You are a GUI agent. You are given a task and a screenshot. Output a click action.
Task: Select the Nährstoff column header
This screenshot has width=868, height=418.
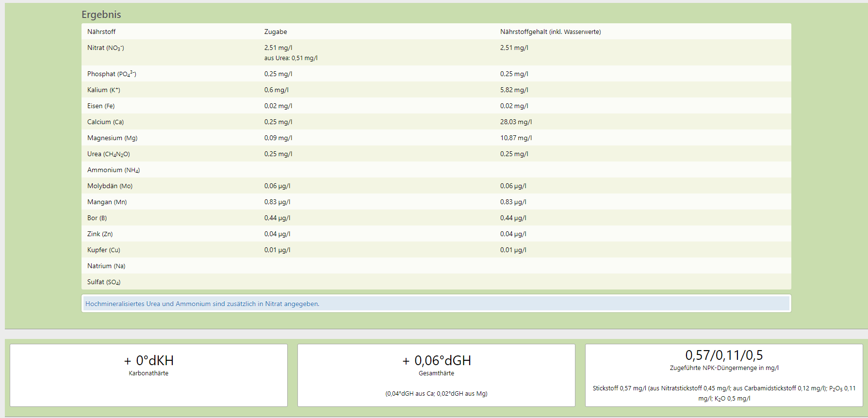[x=101, y=32]
